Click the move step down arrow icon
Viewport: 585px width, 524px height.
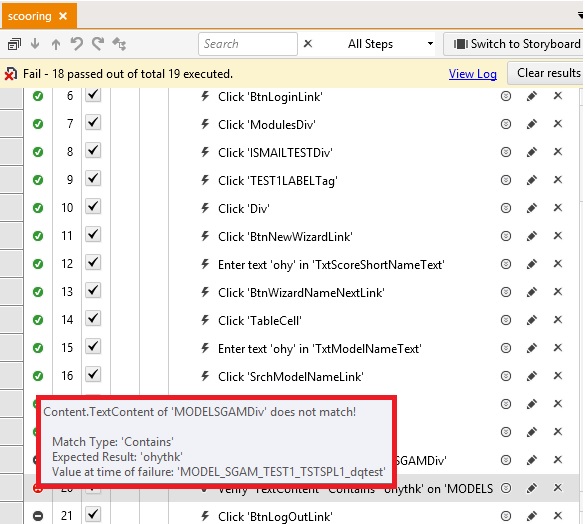click(35, 44)
